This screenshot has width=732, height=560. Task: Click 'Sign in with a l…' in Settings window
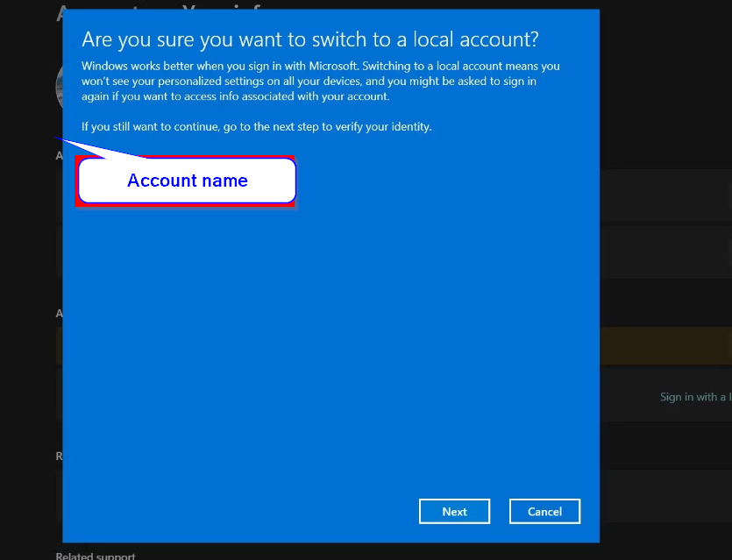point(695,397)
